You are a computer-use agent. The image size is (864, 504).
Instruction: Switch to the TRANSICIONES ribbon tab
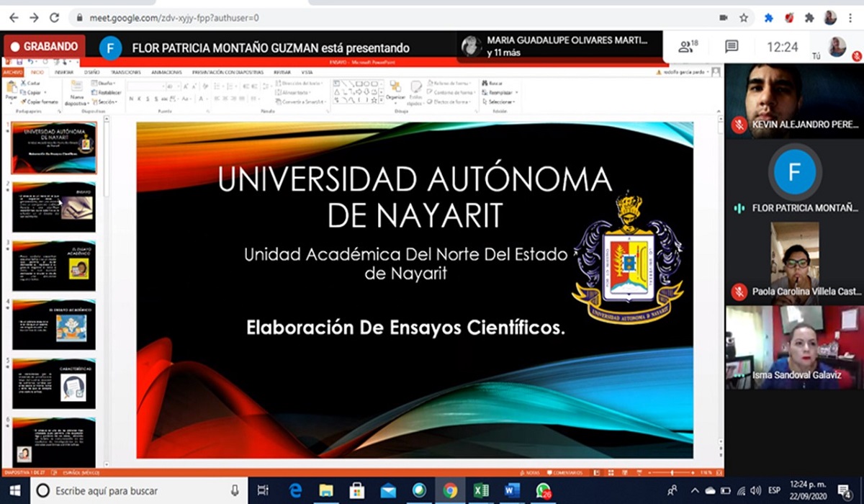coord(125,73)
